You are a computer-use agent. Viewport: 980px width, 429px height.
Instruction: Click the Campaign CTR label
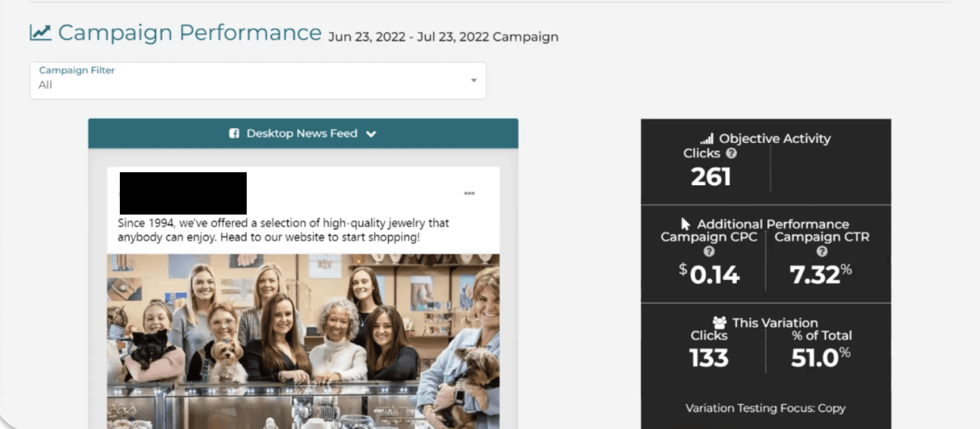coord(822,237)
